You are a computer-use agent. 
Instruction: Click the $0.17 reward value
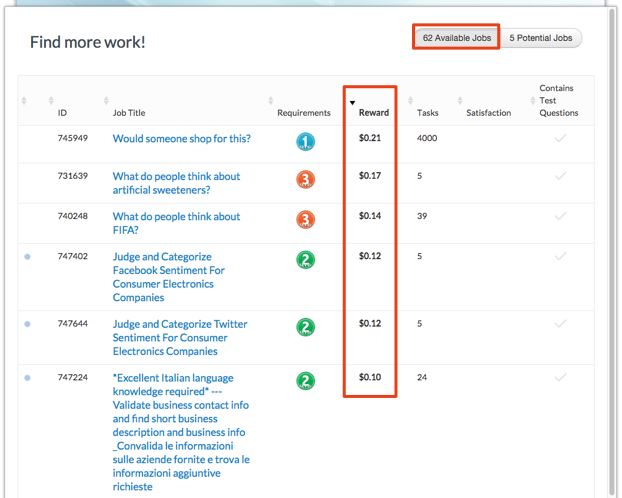[x=370, y=176]
